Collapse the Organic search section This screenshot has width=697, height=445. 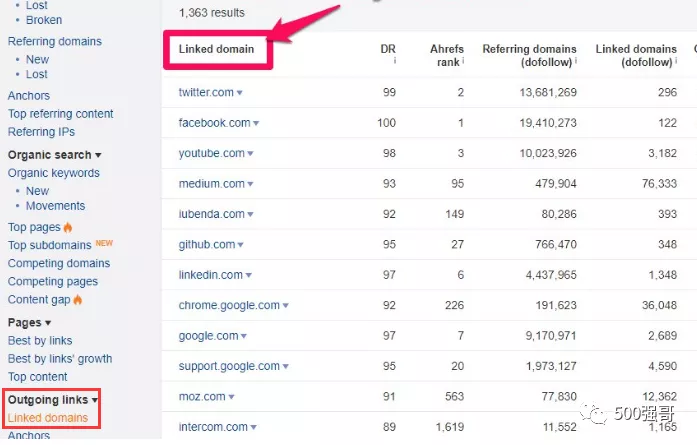click(98, 156)
